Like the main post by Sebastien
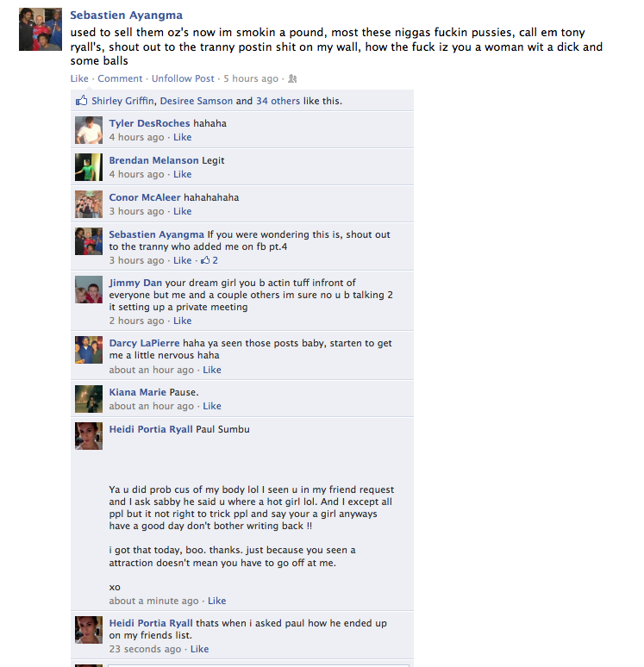Viewport: 644px width, 667px height. [x=79, y=78]
